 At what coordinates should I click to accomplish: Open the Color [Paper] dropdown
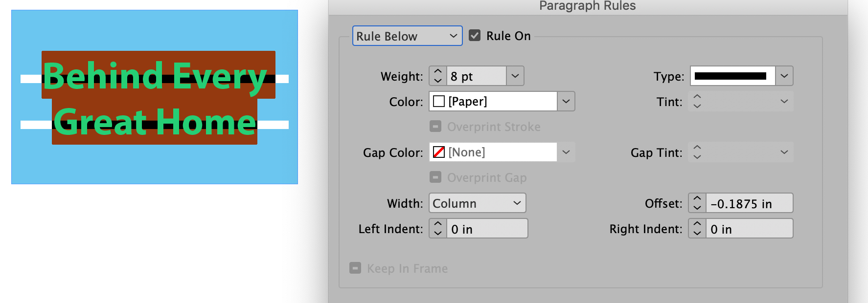point(566,102)
